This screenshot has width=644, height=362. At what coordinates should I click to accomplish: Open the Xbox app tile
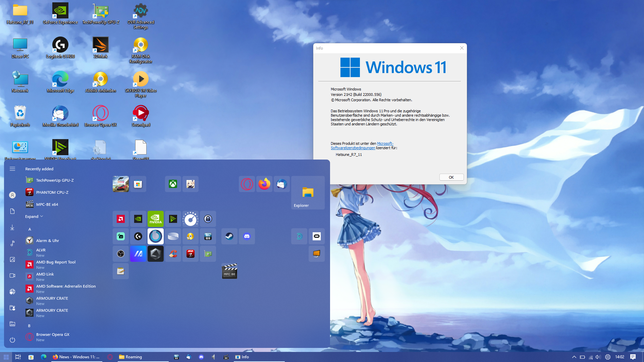173,184
